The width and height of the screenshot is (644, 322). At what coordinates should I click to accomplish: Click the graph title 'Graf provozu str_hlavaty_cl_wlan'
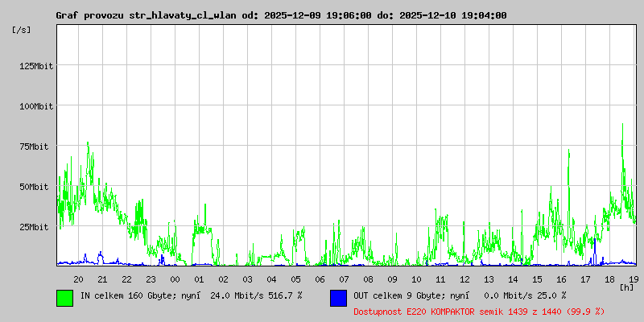[146, 15]
